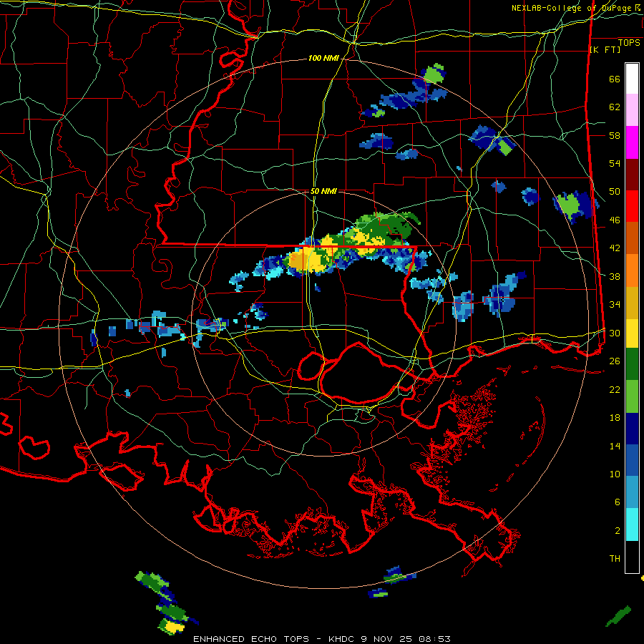Select the white 66 kft legend swatch
This screenshot has height=644, width=644.
[x=632, y=79]
